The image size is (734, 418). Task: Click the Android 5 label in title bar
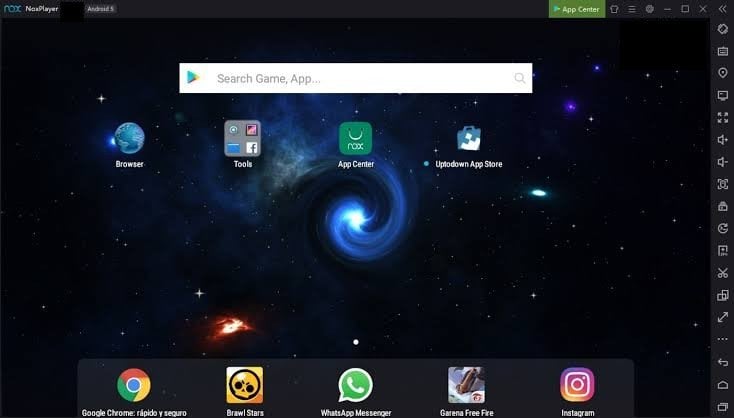click(100, 9)
